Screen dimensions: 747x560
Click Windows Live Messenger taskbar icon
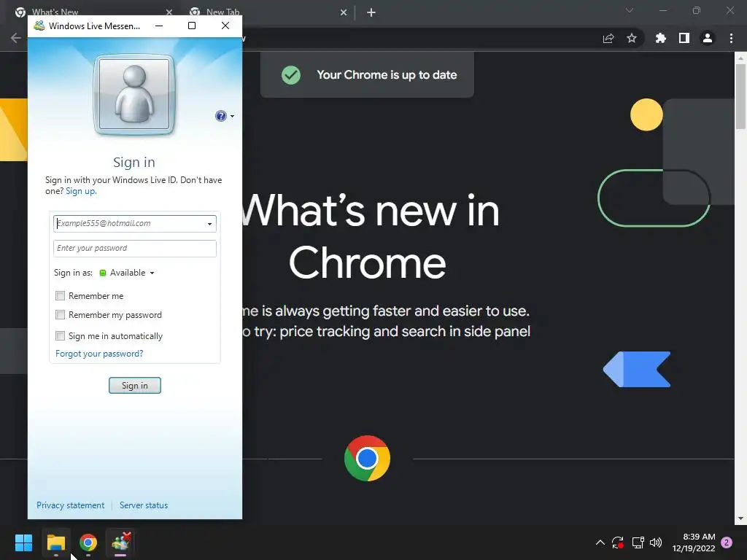pyautogui.click(x=121, y=542)
